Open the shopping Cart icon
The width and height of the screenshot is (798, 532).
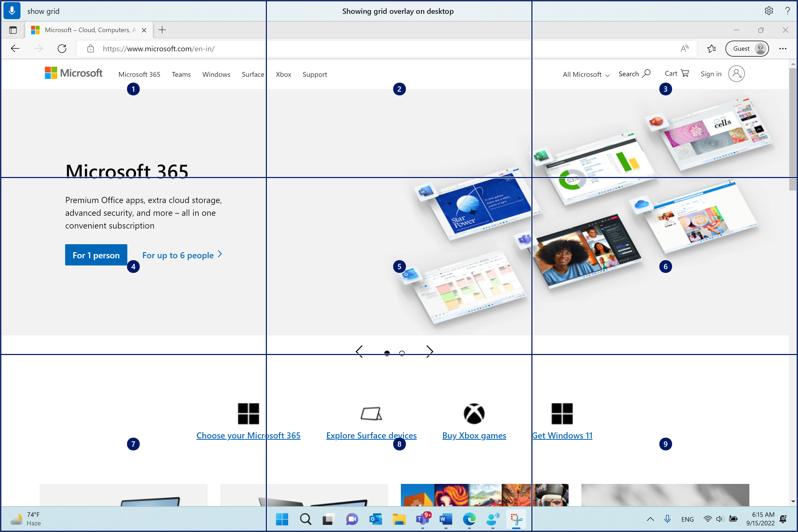pos(685,73)
